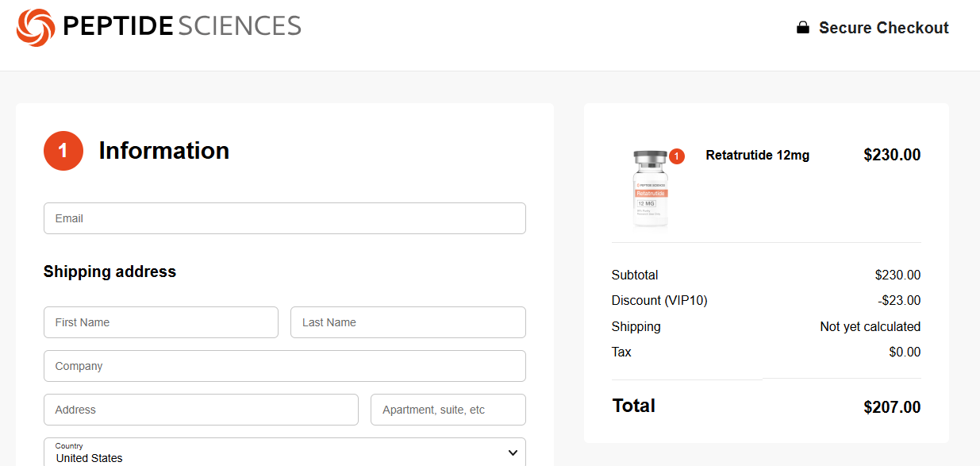Click into the First Name field

[160, 322]
